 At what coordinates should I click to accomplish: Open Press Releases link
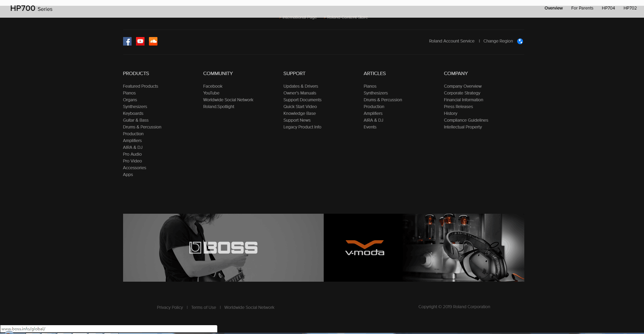458,107
